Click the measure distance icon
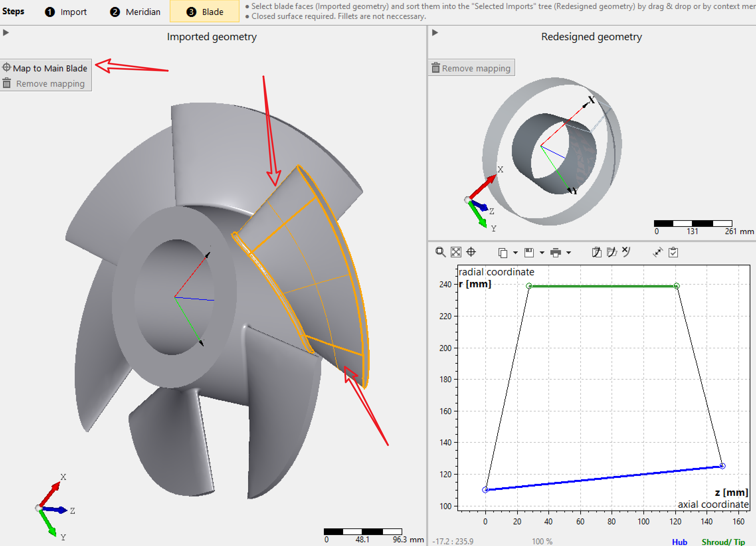The image size is (756, 546). tap(658, 252)
